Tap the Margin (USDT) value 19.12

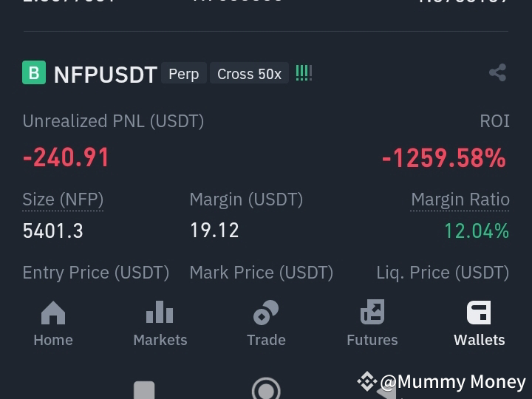coord(214,231)
